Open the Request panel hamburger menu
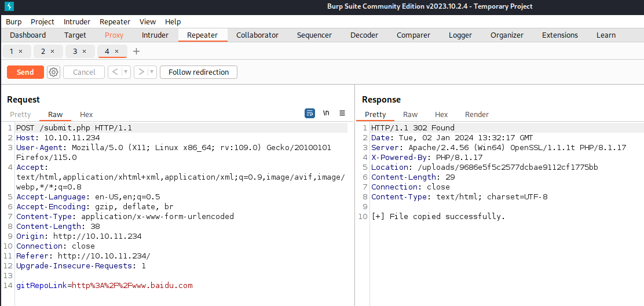 point(342,114)
